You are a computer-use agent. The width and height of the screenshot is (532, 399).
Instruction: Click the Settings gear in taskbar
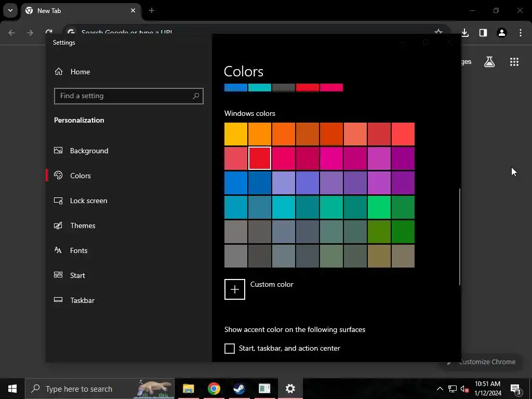pos(290,389)
